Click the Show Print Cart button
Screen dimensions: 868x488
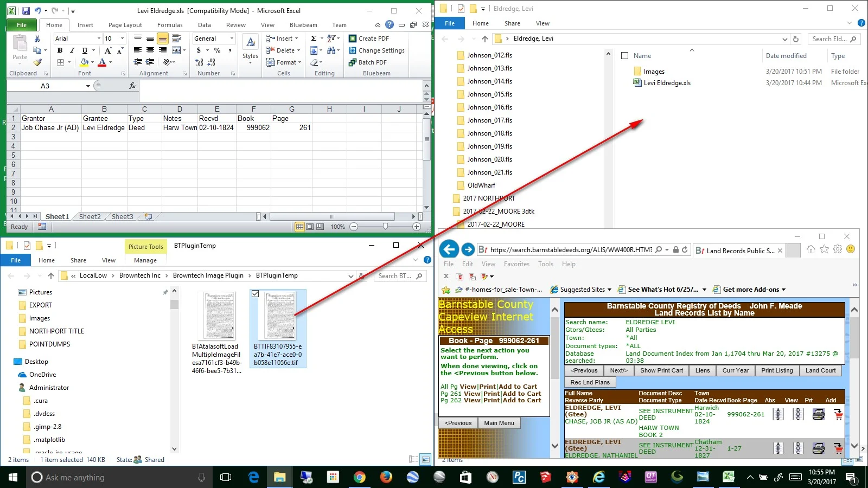tap(662, 370)
